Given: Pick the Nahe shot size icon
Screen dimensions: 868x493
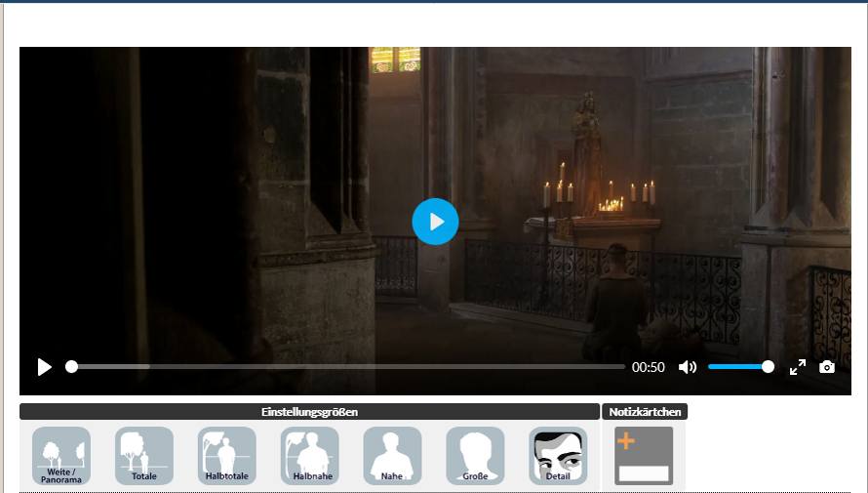Looking at the screenshot, I should tap(392, 456).
